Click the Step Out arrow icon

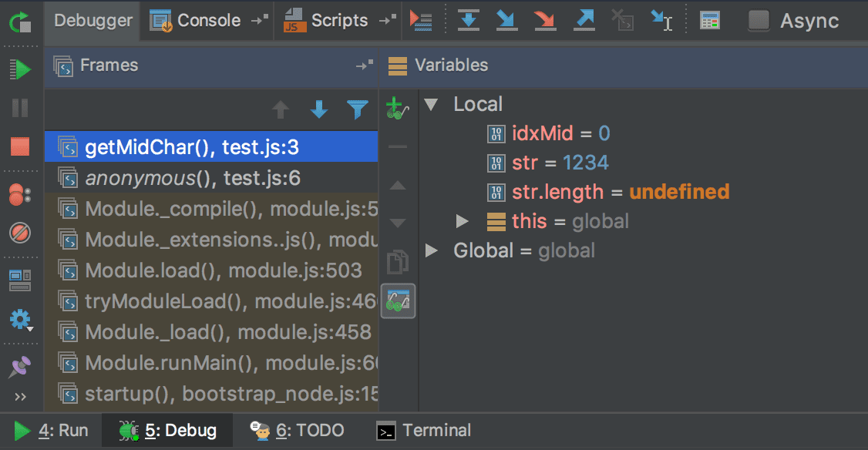click(x=584, y=21)
